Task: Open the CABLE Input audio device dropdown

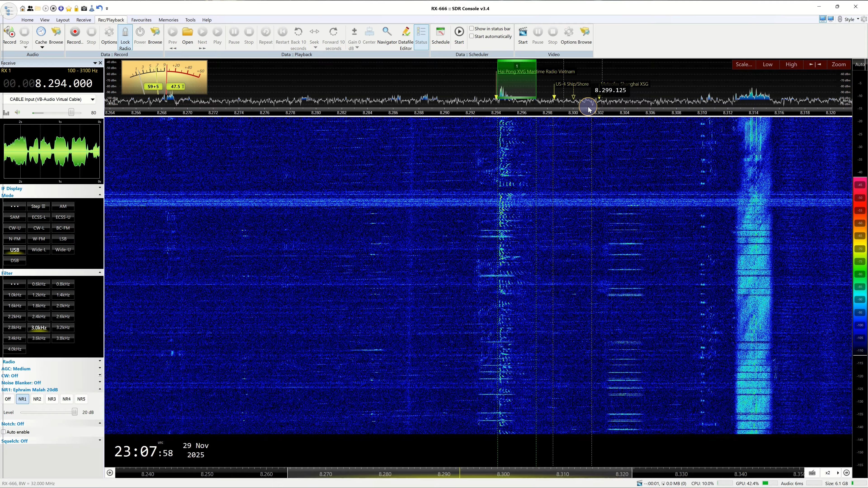Action: point(92,99)
